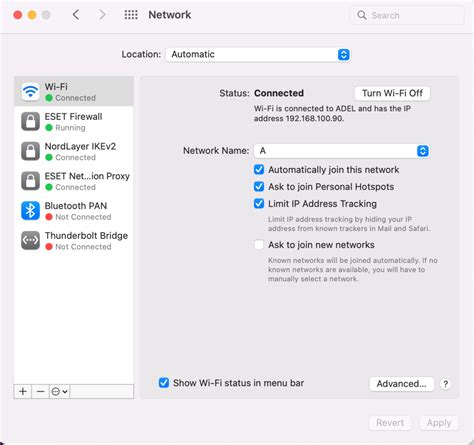Viewport: 474px width, 445px height.
Task: Open the help question mark button
Action: pos(445,384)
